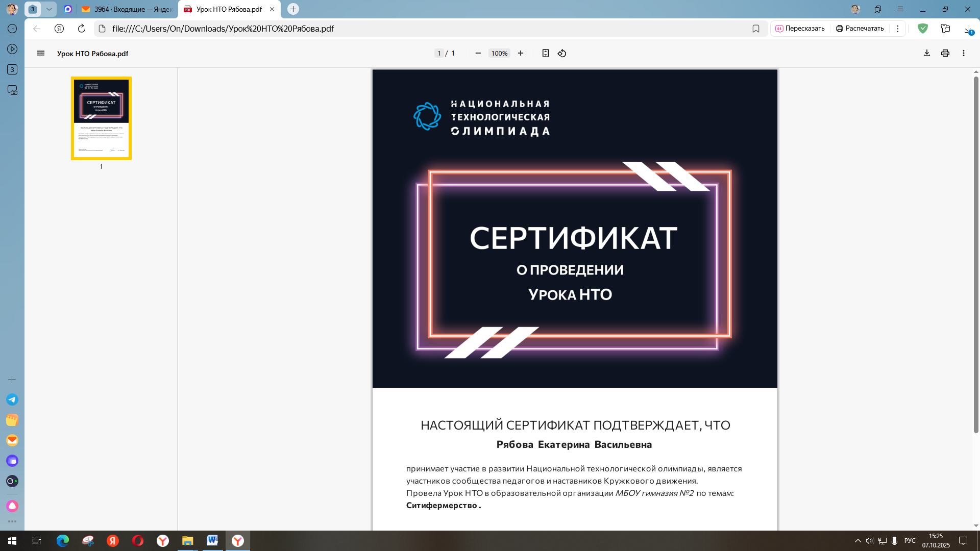Toggle the PDF sidebar hamburger menu

(x=41, y=53)
